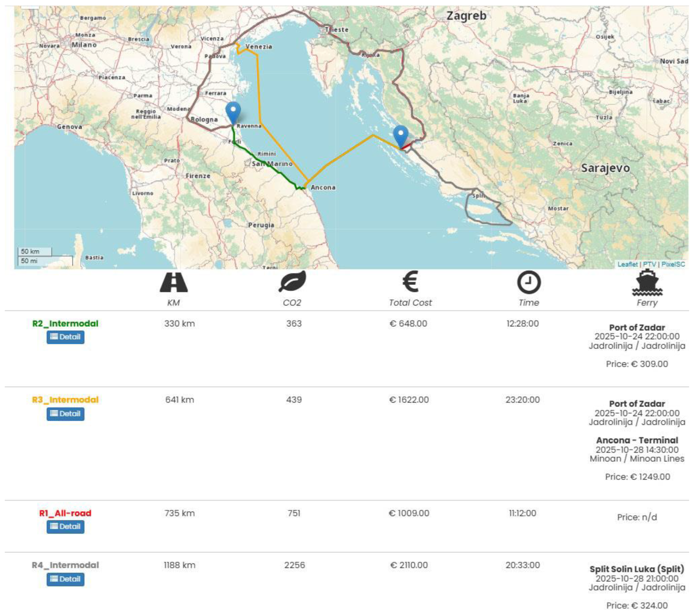
Task: Open the PixelSC attribution link
Action: pos(673,264)
